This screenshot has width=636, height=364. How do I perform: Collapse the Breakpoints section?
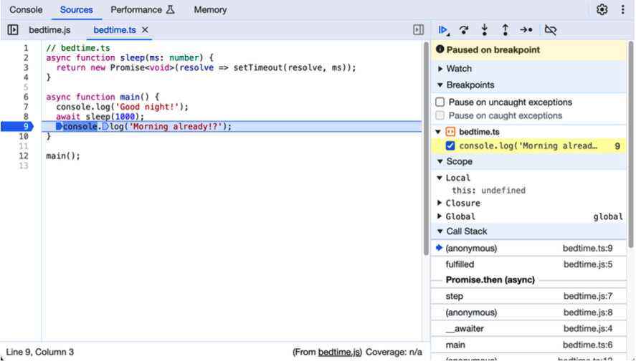point(440,85)
